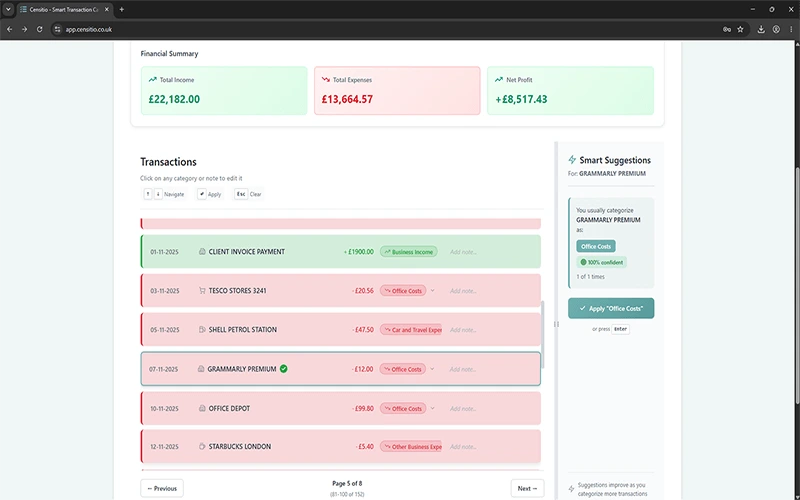Click the 12-11-2025 date
Image resolution: width=800 pixels, height=500 pixels.
coord(164,446)
